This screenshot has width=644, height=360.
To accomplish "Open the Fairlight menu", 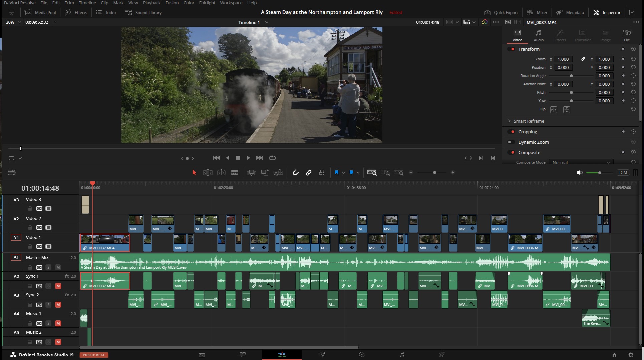I will [x=207, y=3].
